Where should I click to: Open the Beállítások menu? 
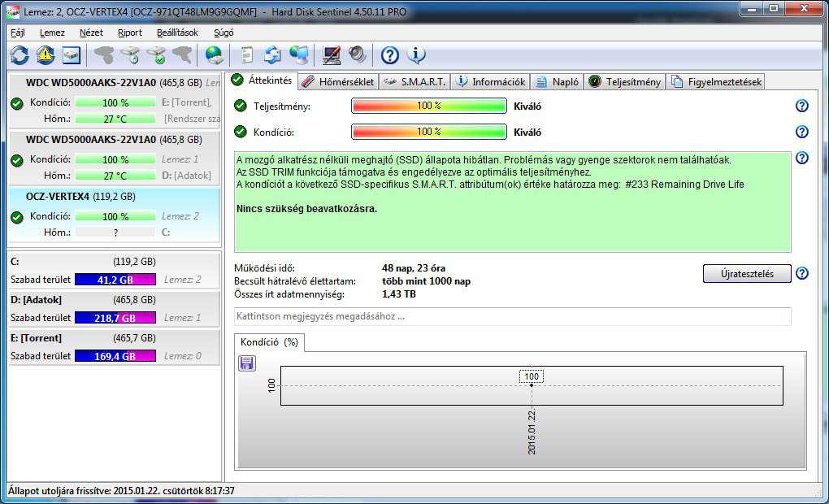tap(177, 33)
